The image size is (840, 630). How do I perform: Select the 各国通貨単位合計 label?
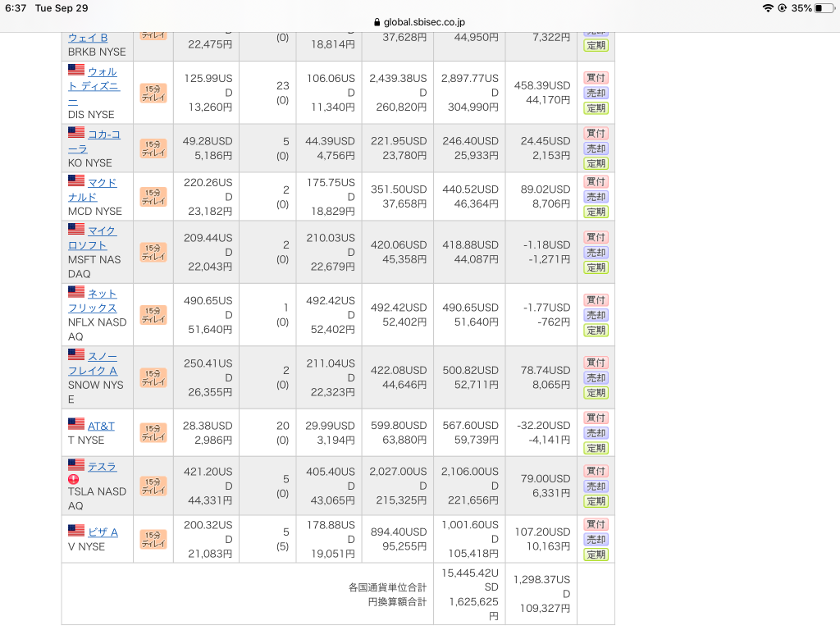tap(387, 587)
